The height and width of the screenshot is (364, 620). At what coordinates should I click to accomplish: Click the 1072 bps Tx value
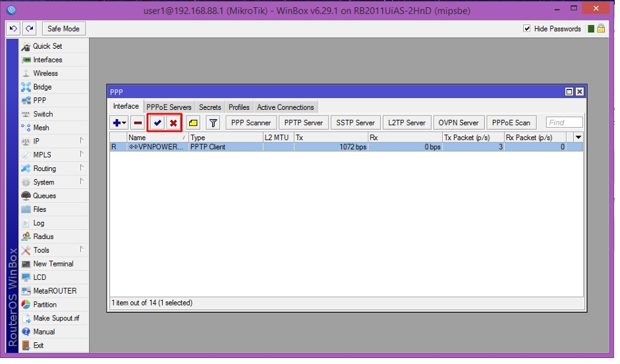(352, 147)
